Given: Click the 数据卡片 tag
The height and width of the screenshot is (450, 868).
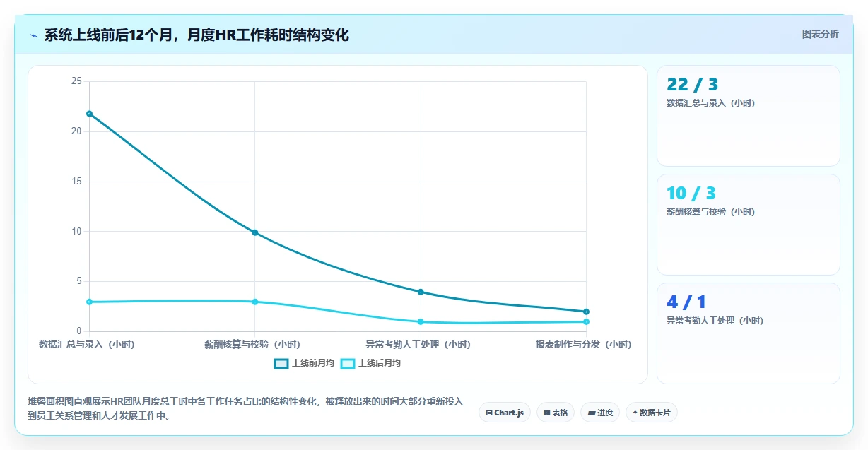Looking at the screenshot, I should click(652, 413).
